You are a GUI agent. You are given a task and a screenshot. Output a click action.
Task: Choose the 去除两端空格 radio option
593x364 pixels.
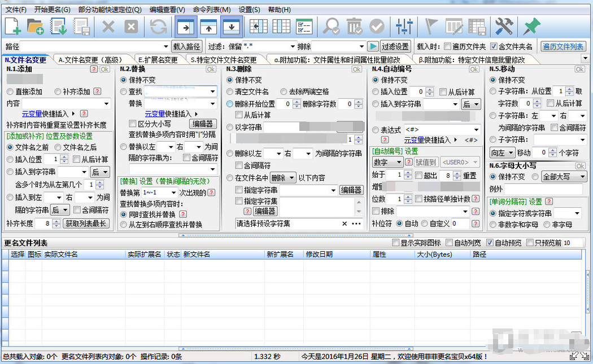click(x=284, y=91)
